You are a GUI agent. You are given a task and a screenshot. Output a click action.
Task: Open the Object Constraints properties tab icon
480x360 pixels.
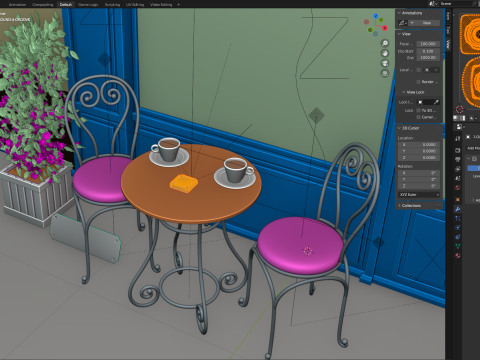click(x=458, y=237)
